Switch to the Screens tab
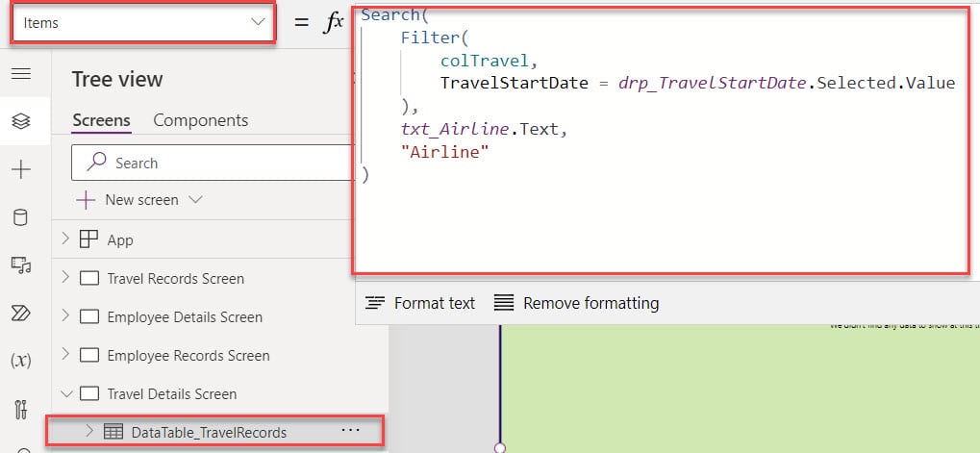980x453 pixels. click(101, 120)
